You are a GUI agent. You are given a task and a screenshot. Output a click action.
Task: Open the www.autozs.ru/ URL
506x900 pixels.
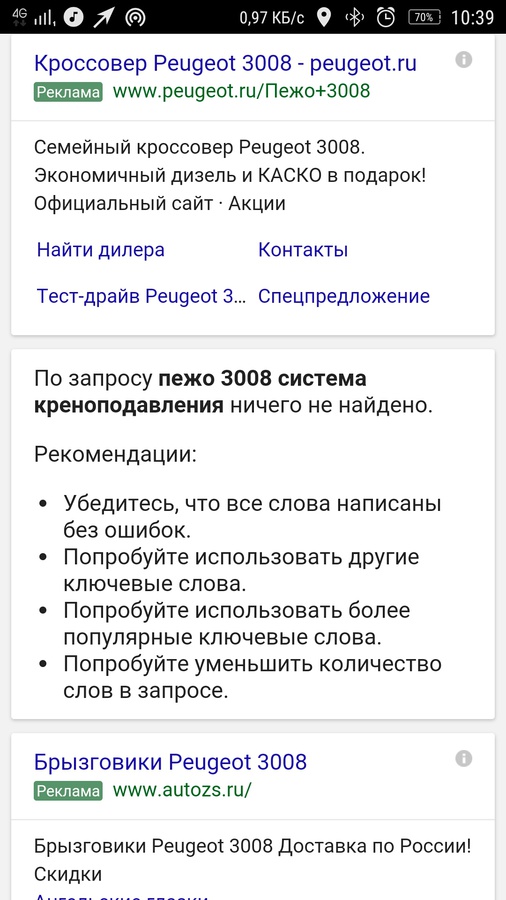(182, 790)
